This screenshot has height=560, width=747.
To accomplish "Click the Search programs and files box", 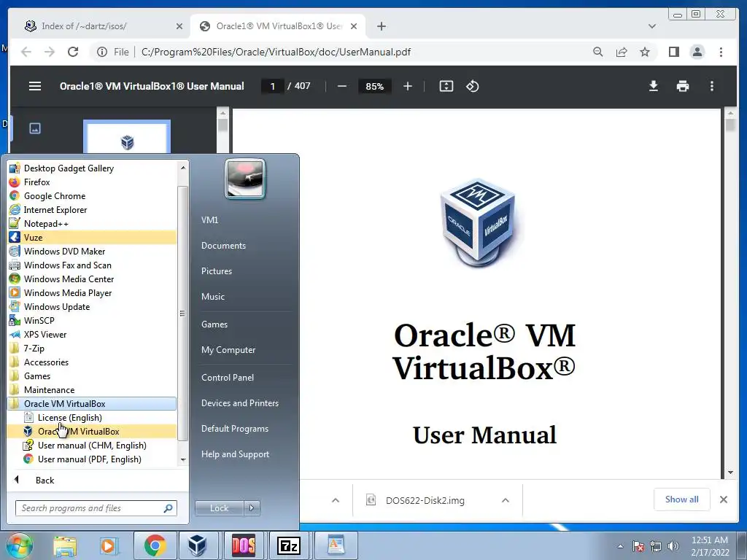I will (x=96, y=508).
